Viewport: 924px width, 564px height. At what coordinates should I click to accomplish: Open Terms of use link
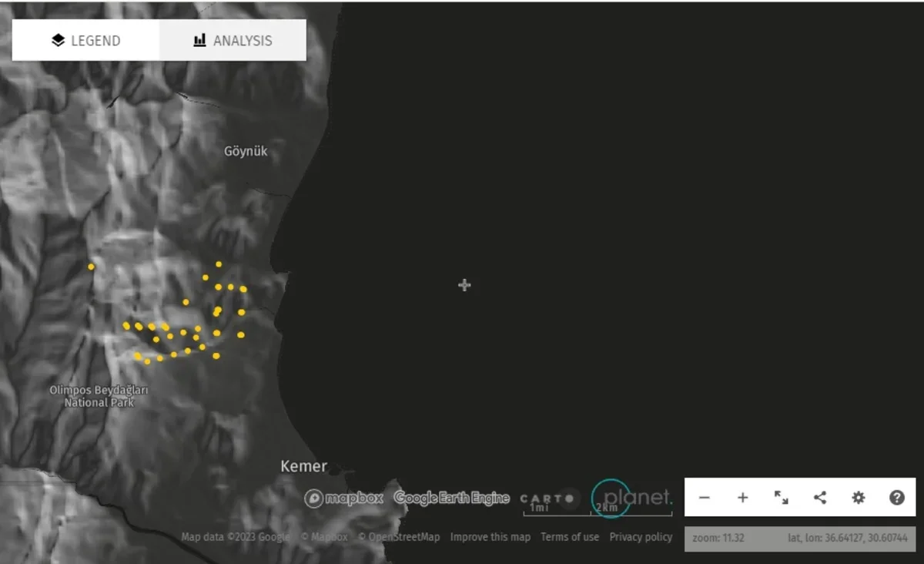[569, 537]
